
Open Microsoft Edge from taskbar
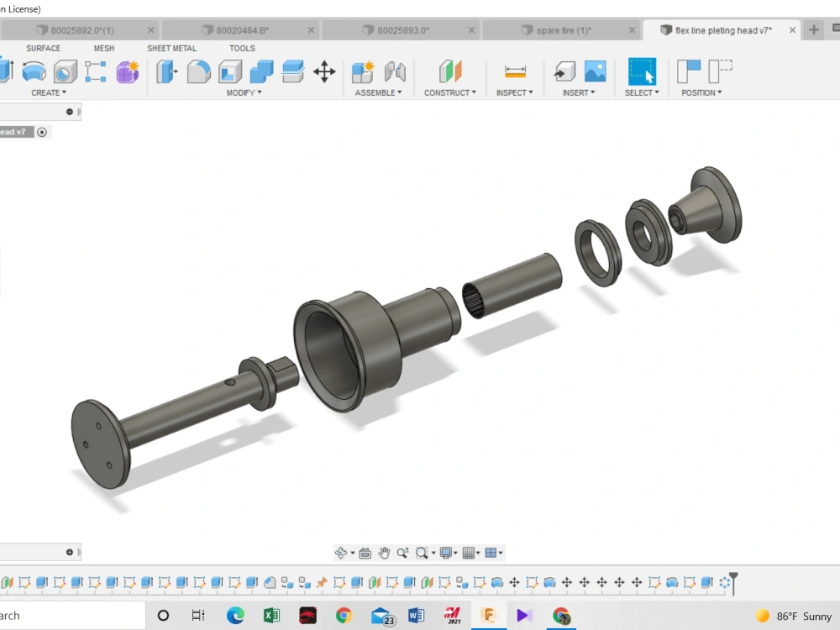235,616
